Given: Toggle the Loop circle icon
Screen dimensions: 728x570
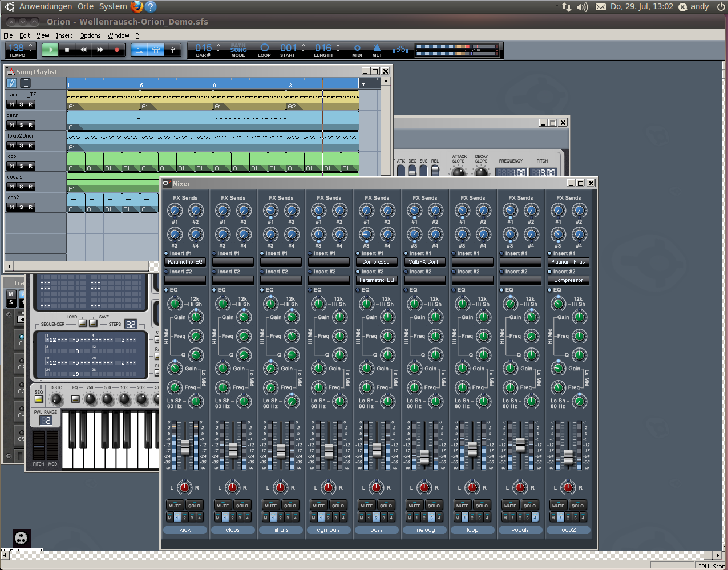Looking at the screenshot, I should 264,48.
